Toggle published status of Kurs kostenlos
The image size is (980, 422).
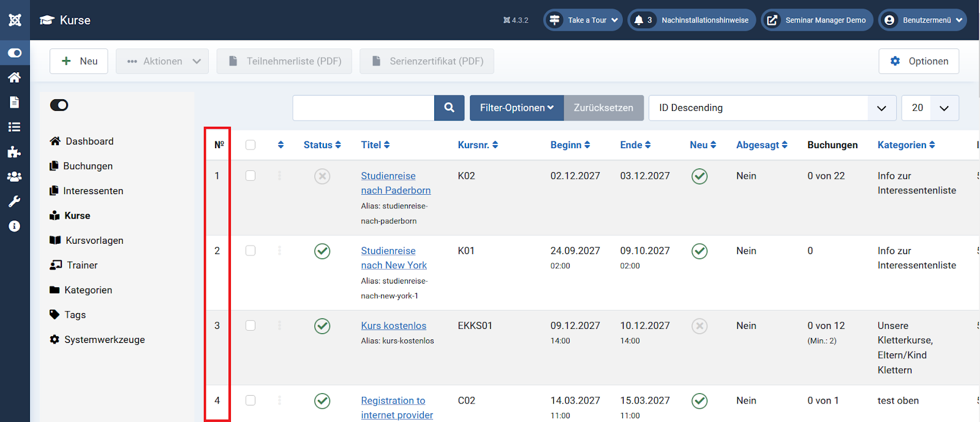pos(322,326)
